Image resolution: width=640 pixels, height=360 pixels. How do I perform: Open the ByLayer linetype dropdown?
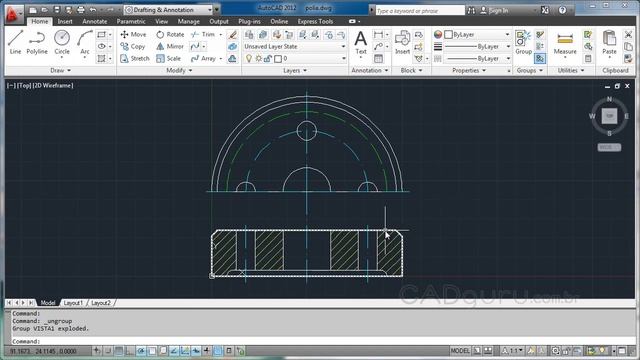[477, 58]
